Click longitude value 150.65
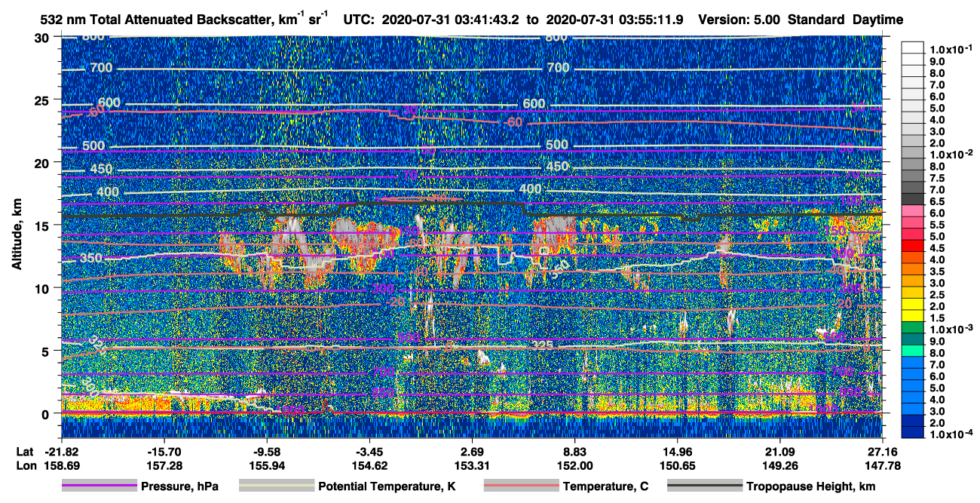The image size is (980, 503). 677,466
